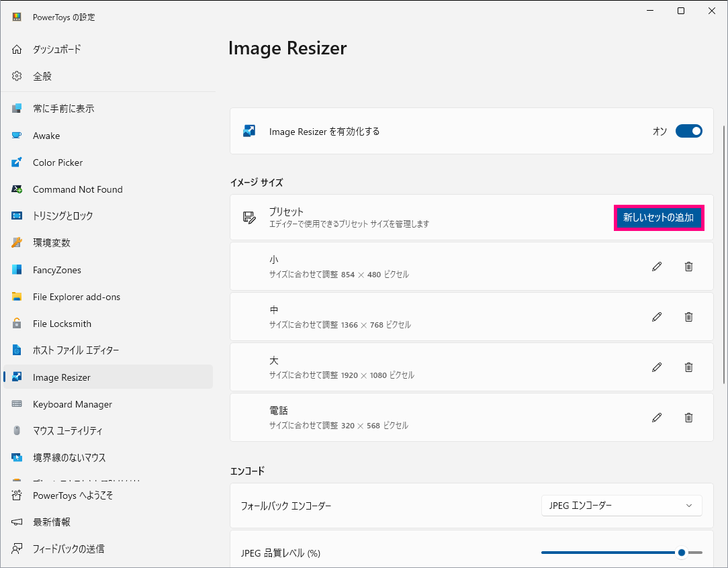
Task: Open File Locksmith settings
Action: coord(107,324)
